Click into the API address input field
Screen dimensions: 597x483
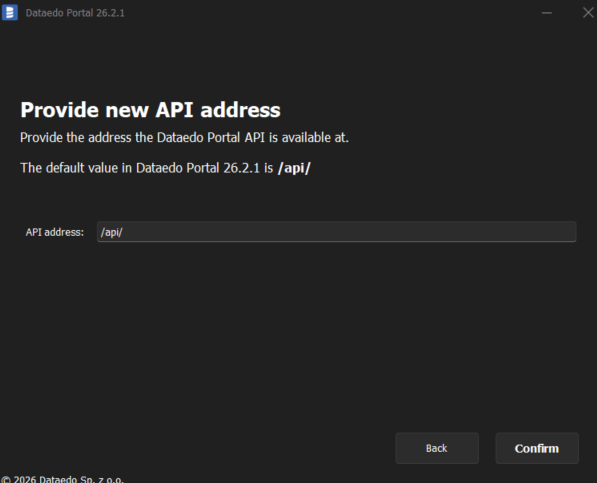tap(337, 232)
